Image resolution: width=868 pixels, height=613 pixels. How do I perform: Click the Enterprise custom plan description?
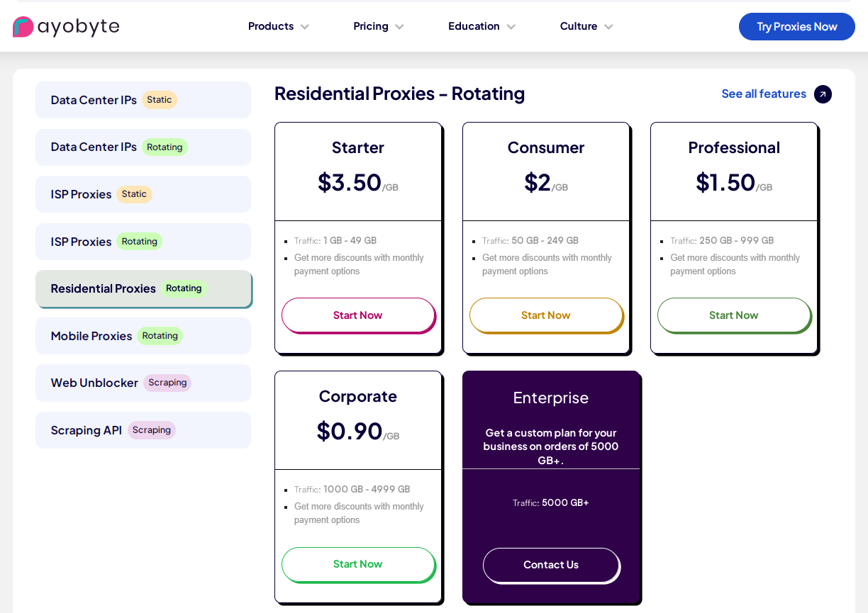[551, 446]
